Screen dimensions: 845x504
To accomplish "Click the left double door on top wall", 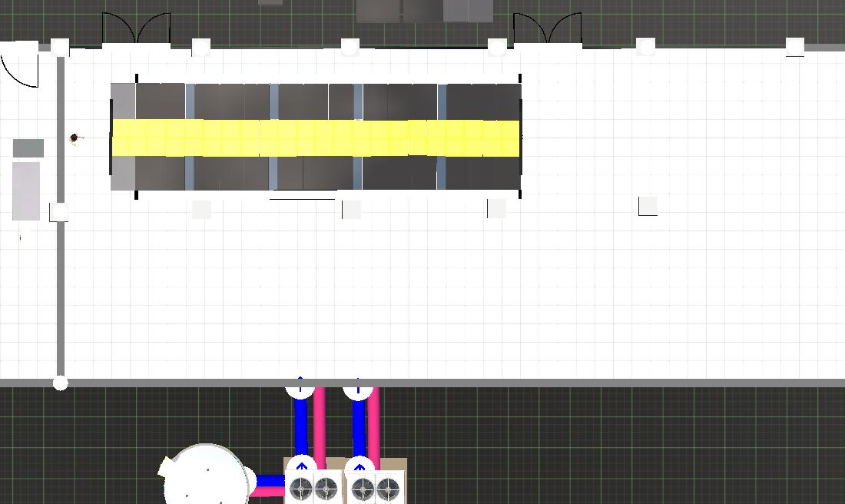I will tap(136, 29).
